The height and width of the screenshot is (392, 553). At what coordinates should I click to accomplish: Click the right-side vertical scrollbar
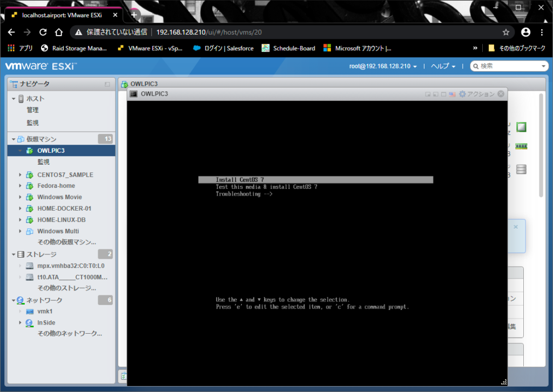541,145
